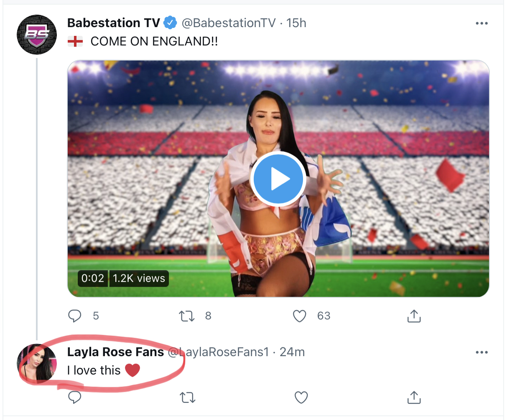Share the Babestation TV tweet
The image size is (507, 420).
(414, 316)
